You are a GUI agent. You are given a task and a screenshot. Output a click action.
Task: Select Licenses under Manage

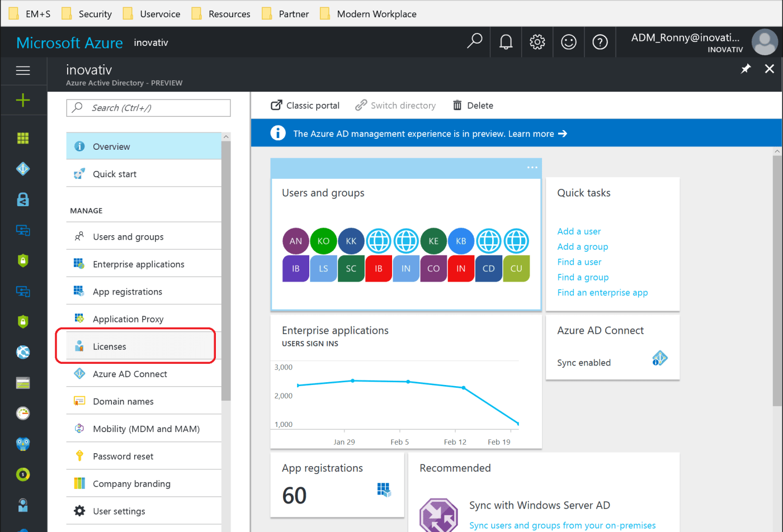pyautogui.click(x=111, y=346)
